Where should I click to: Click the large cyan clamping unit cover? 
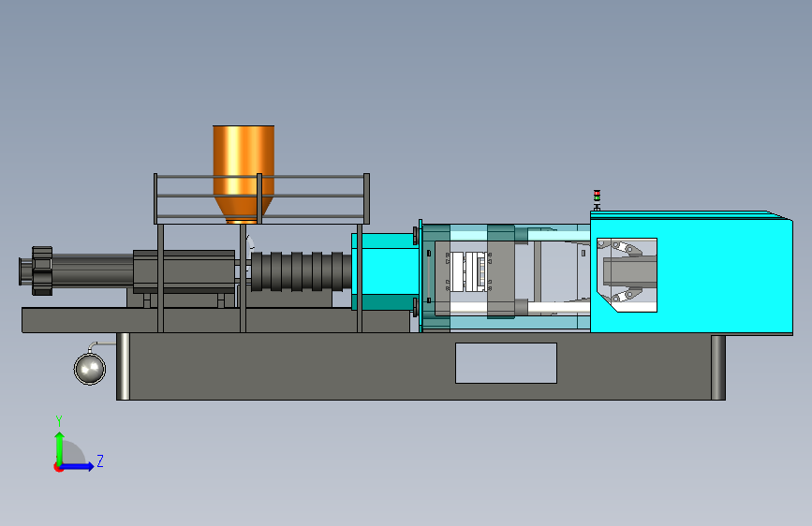(725, 274)
